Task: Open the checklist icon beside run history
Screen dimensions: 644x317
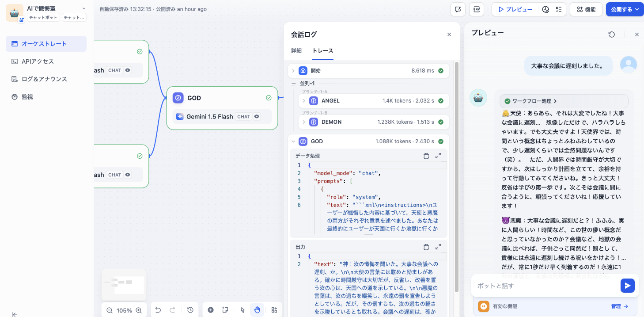Action: pyautogui.click(x=559, y=9)
